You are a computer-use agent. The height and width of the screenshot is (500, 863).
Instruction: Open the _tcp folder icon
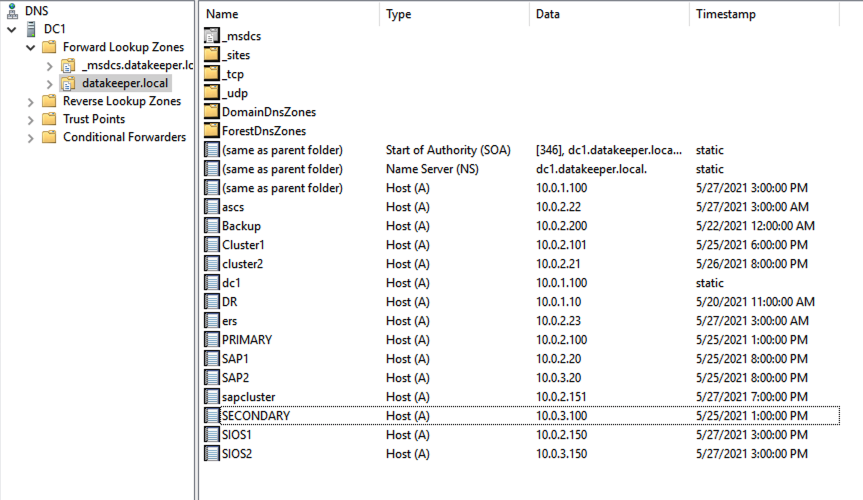[x=212, y=74]
